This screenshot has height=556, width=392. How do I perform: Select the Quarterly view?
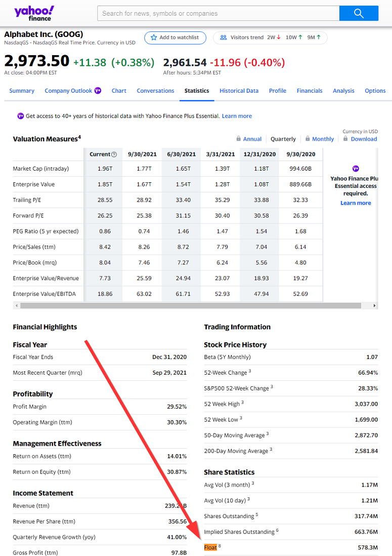[283, 139]
